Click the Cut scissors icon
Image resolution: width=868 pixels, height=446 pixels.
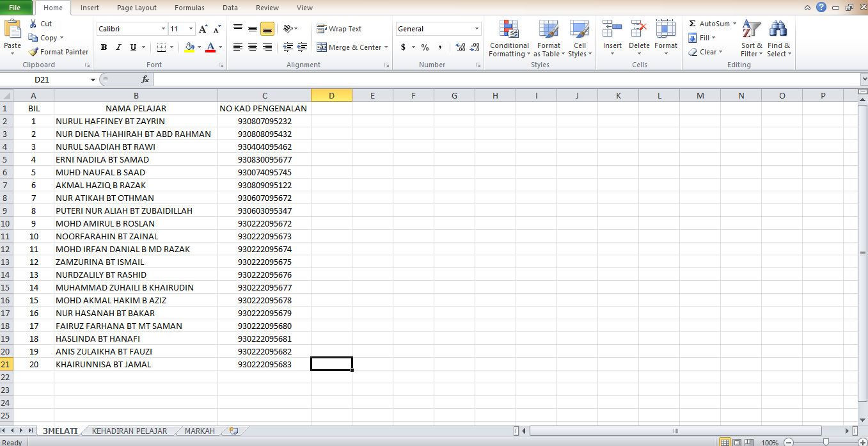coord(33,24)
